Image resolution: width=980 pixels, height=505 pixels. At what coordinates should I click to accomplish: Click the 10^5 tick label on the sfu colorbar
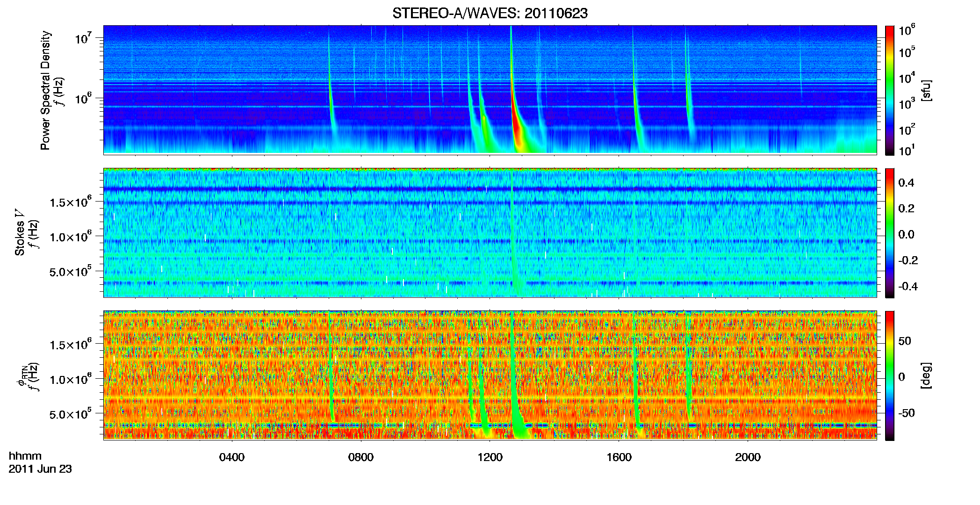pyautogui.click(x=907, y=52)
